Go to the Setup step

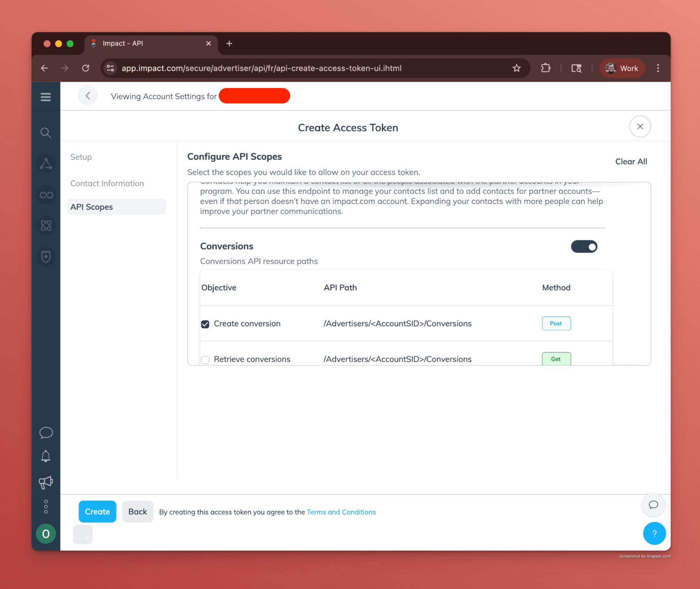[81, 157]
